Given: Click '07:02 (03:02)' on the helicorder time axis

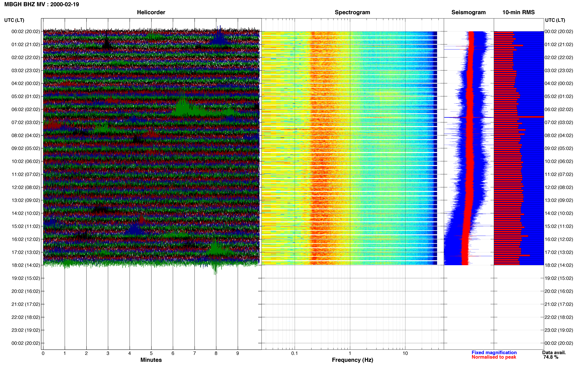Looking at the screenshot, I should [x=26, y=122].
